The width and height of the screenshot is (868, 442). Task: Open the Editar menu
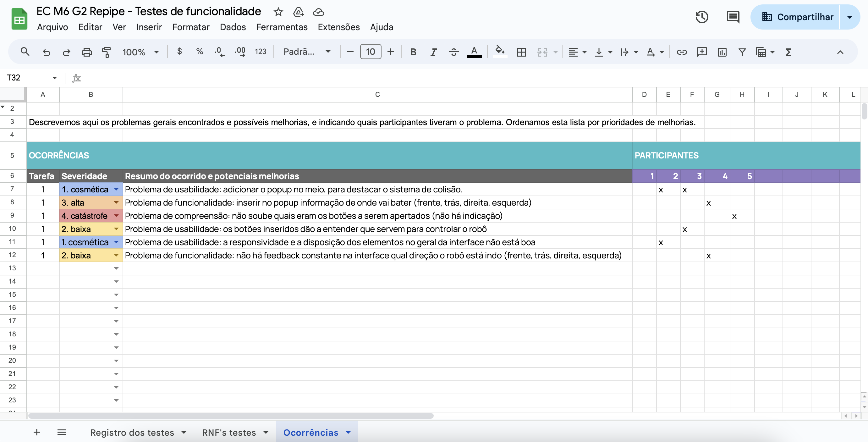90,27
